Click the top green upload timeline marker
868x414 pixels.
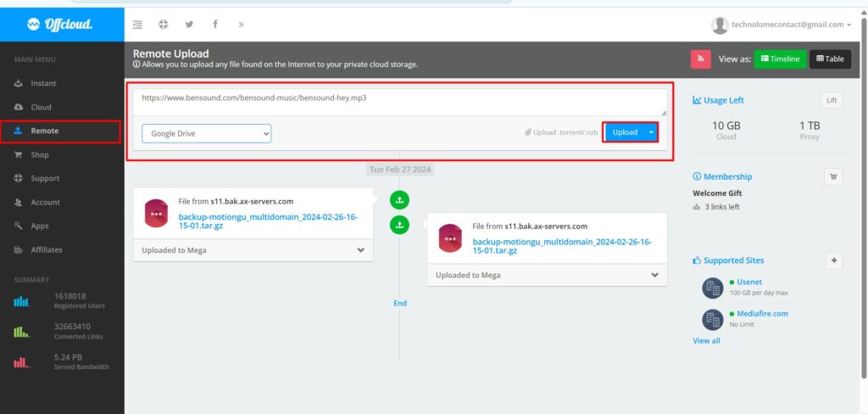pyautogui.click(x=400, y=200)
